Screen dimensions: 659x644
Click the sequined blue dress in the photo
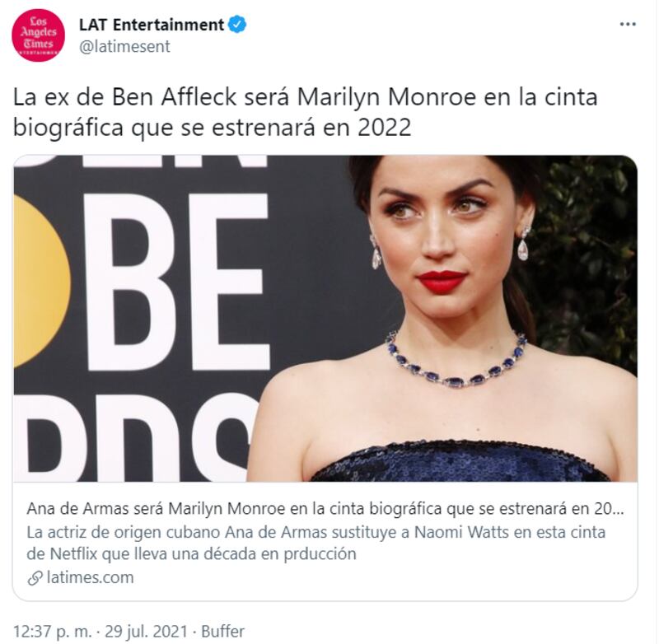[x=460, y=461]
